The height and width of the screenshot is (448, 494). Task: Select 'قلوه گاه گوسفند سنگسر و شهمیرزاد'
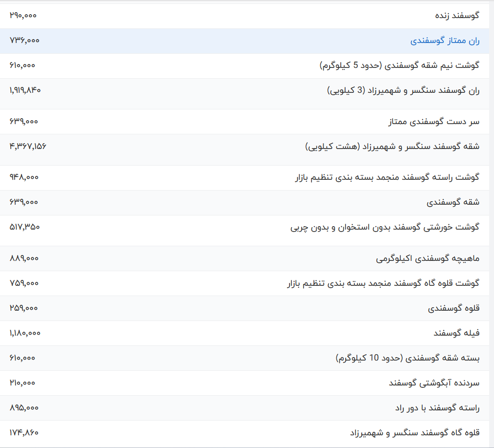click(414, 433)
